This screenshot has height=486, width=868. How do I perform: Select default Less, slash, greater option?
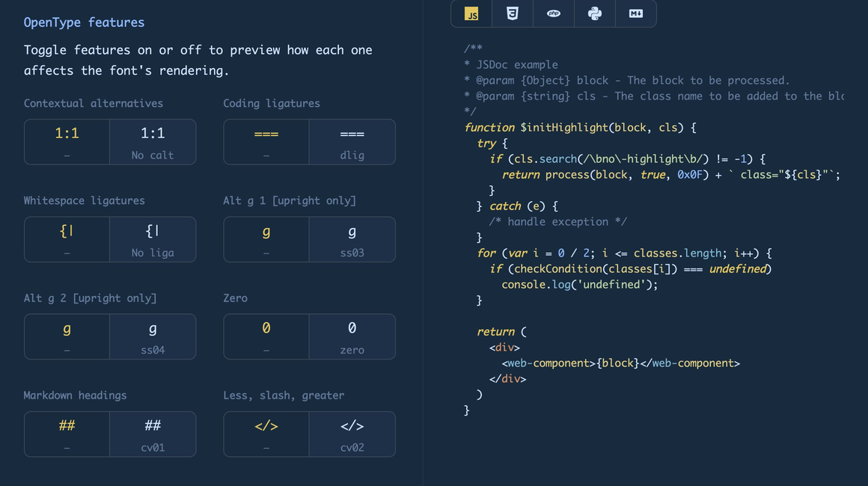266,434
